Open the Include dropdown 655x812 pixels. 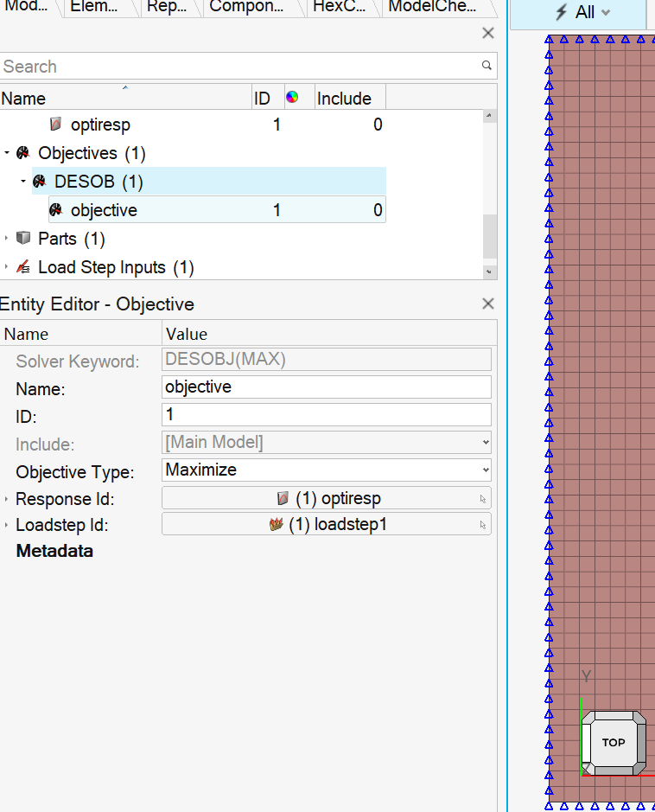coord(327,442)
